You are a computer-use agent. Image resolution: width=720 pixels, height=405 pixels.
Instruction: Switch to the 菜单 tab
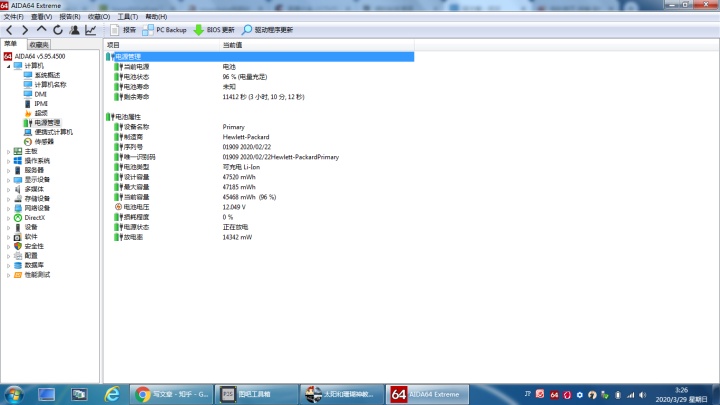11,44
